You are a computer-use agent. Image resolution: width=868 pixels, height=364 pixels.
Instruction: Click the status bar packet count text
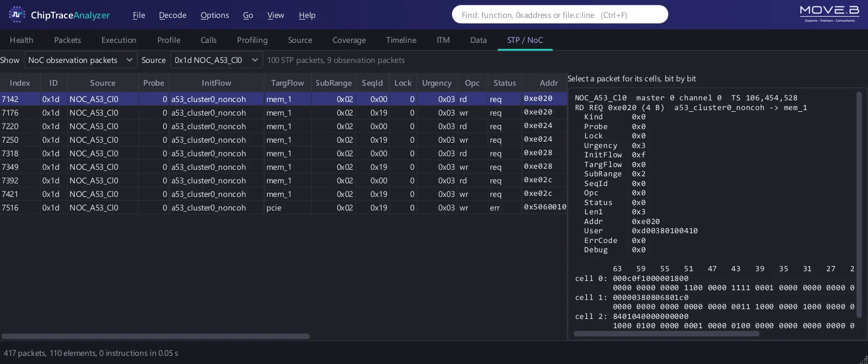pos(91,353)
